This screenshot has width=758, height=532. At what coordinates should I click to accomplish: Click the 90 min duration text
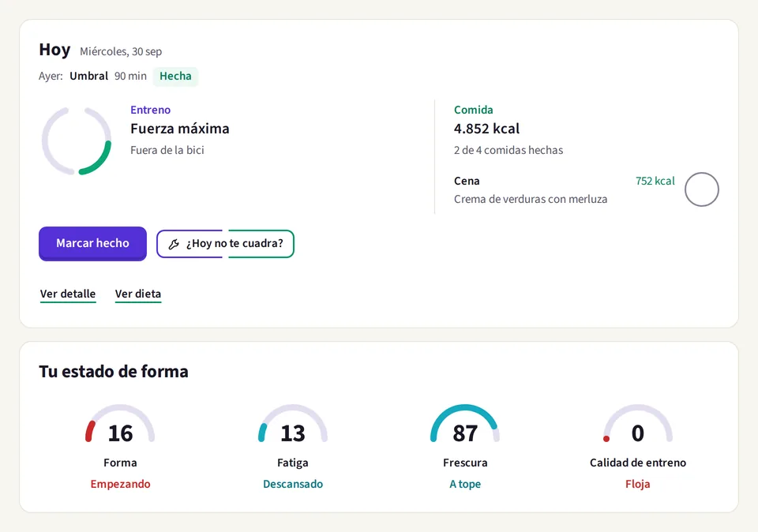(x=130, y=77)
